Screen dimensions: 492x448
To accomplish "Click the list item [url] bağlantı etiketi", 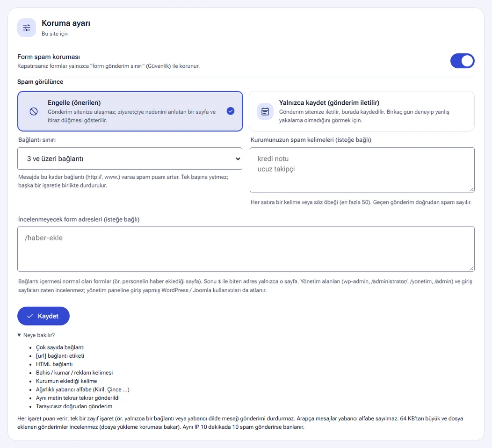I will pyautogui.click(x=60, y=356).
